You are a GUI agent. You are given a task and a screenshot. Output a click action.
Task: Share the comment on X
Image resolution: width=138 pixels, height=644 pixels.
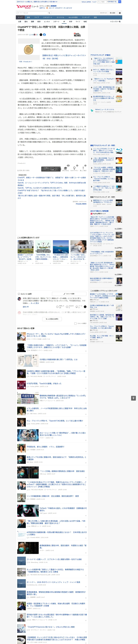85,307
